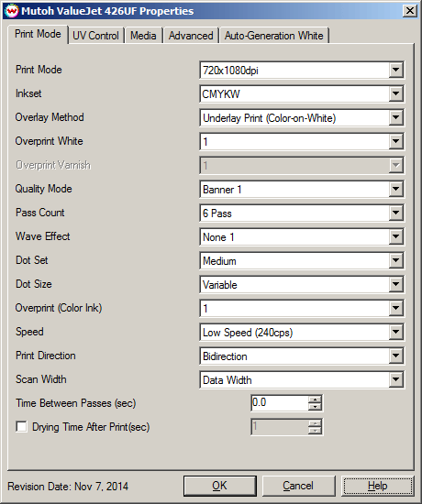
Task: Open Help for printer properties
Action: point(378,486)
